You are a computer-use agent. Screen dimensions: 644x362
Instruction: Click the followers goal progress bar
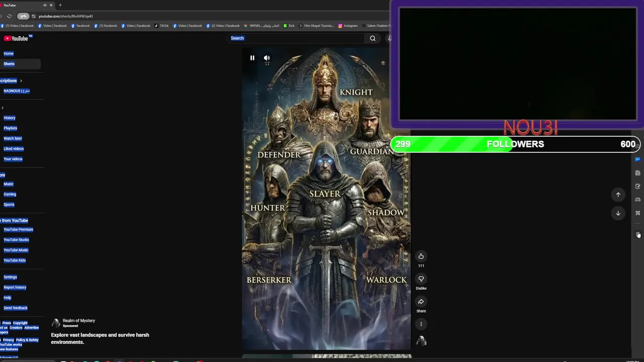(515, 144)
